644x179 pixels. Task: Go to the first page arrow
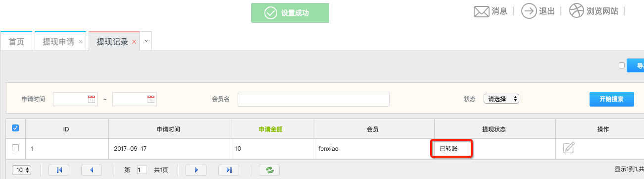[x=59, y=170]
